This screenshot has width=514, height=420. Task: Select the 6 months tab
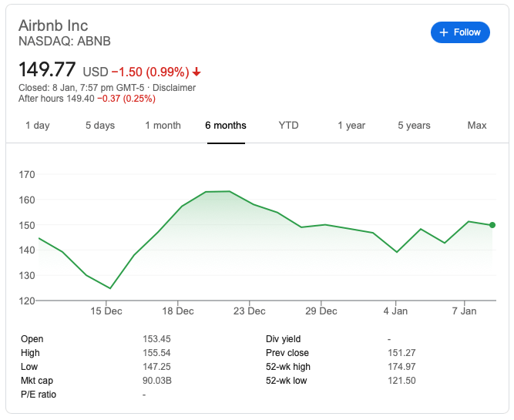pyautogui.click(x=226, y=126)
